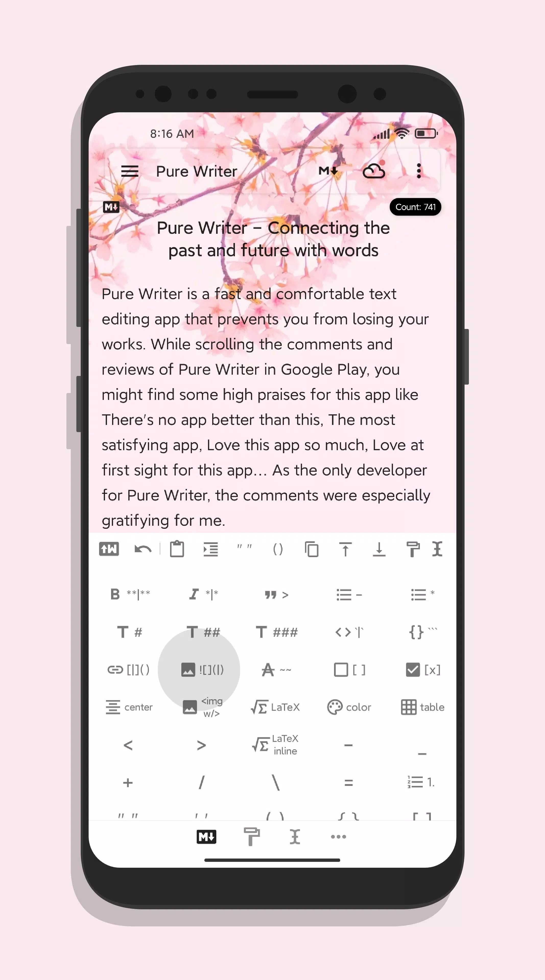
Task: Insert blockquote with >
Action: pos(275,595)
